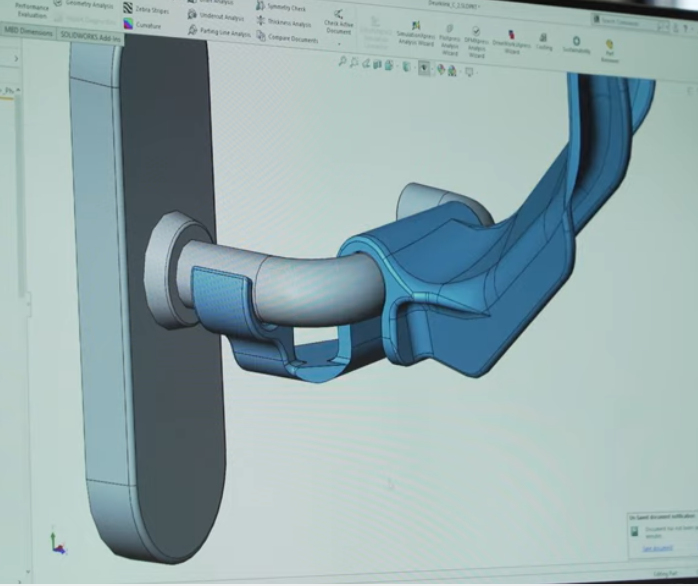
Task: Open Undercut Analysis
Action: 216,16
